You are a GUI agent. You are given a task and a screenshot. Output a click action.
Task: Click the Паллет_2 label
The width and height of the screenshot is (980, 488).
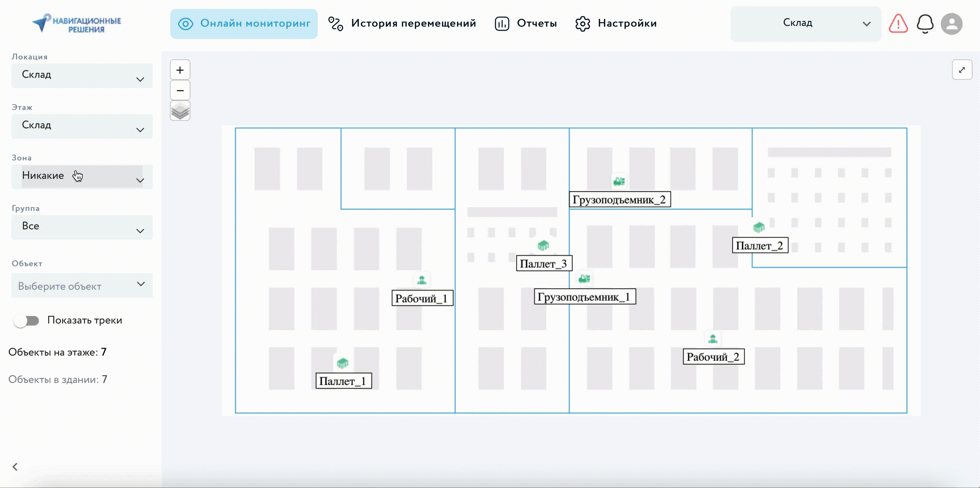click(760, 245)
